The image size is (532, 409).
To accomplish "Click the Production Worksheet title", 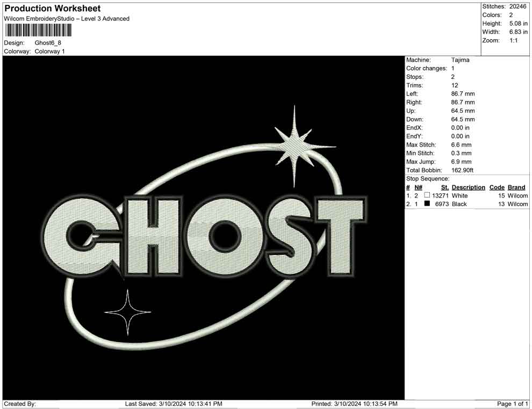I will point(52,9).
